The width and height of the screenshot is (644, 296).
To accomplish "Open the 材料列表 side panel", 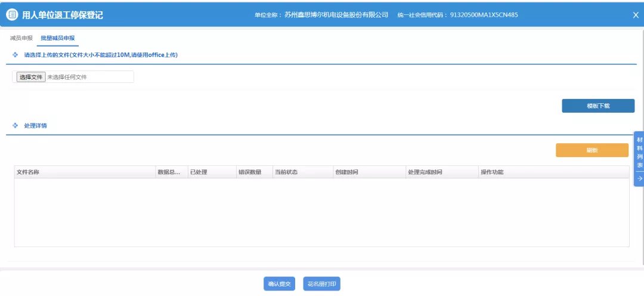I will 639,152.
